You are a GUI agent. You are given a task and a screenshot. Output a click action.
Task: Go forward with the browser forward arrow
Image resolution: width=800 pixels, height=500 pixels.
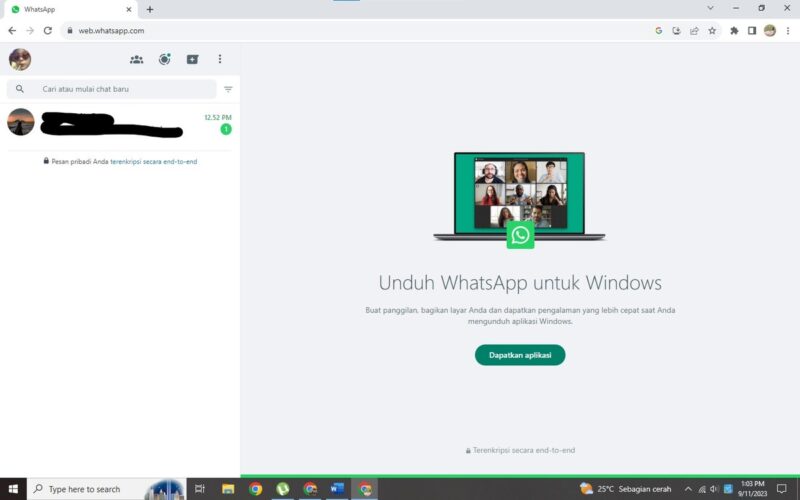[30, 31]
